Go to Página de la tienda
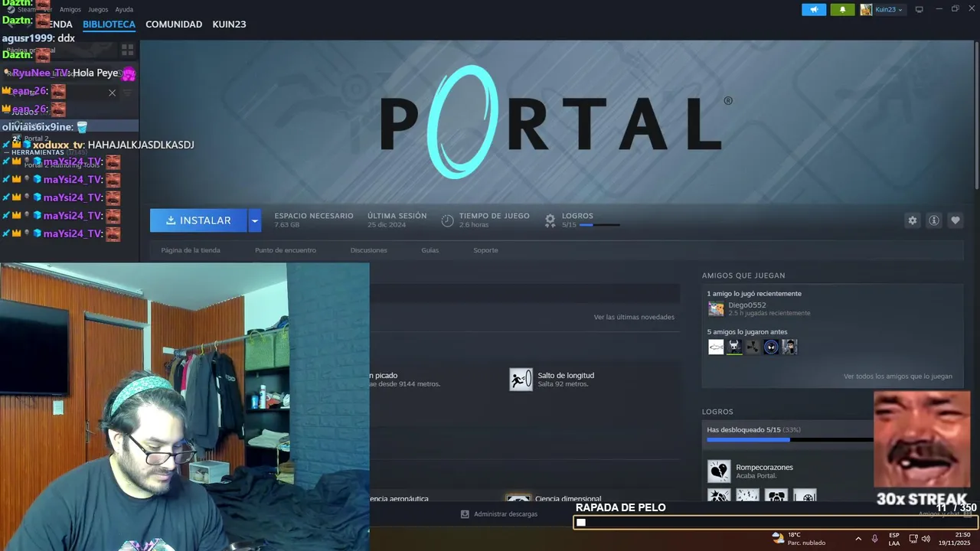Screen dimensions: 980x551 tap(191, 250)
